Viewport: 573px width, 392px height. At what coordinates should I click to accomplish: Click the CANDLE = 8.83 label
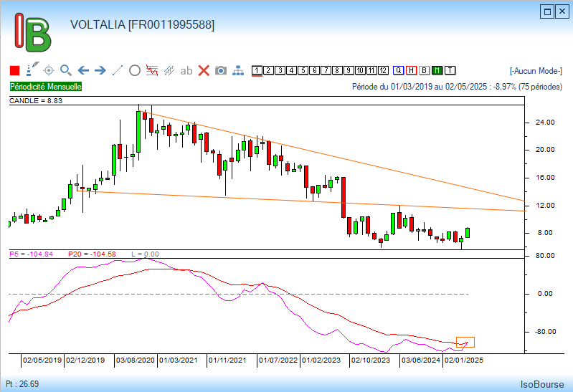(36, 101)
